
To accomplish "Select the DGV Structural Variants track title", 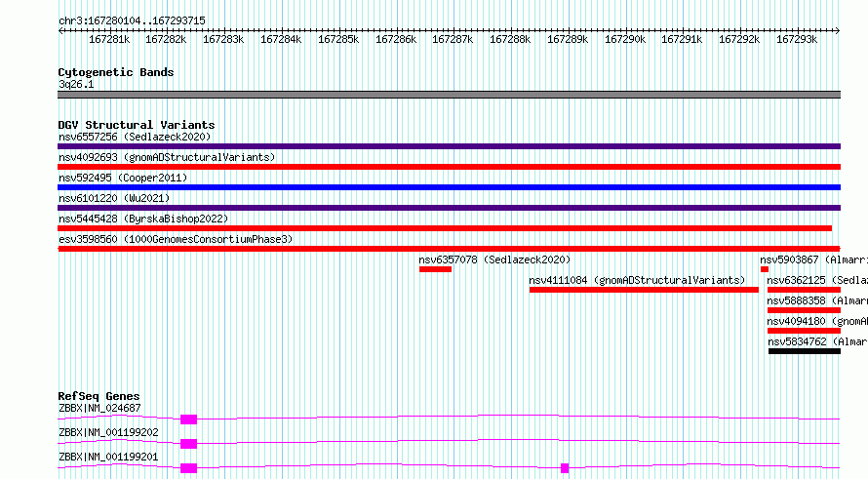I will pyautogui.click(x=137, y=125).
